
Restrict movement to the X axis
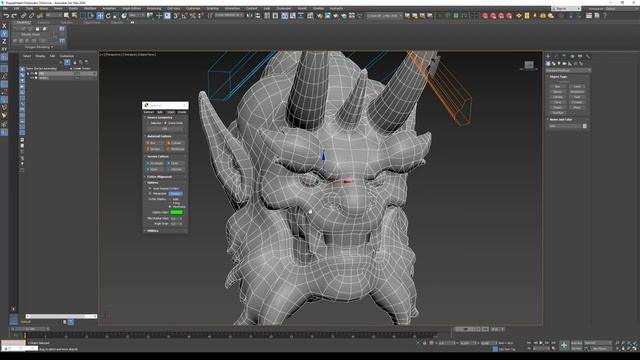[x=4, y=26]
